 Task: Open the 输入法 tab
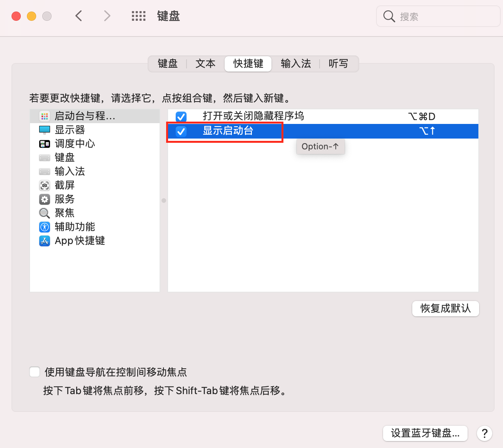(x=296, y=64)
